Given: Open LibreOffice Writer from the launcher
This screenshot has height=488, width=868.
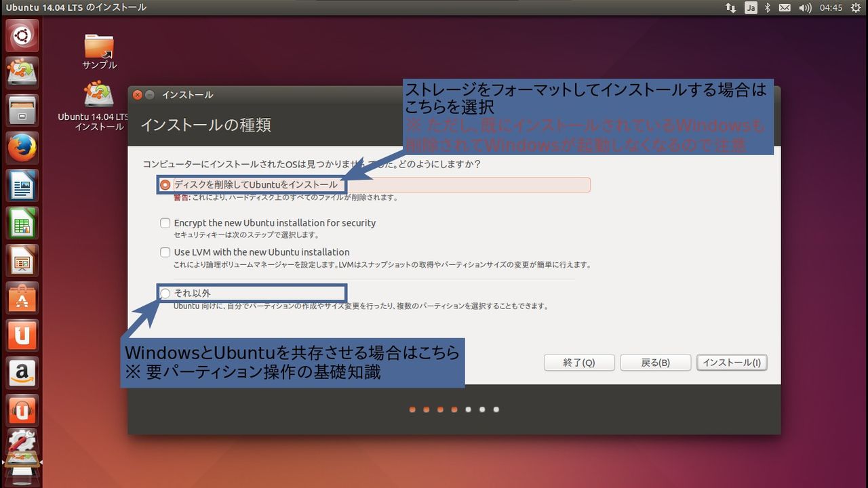Looking at the screenshot, I should [x=22, y=185].
